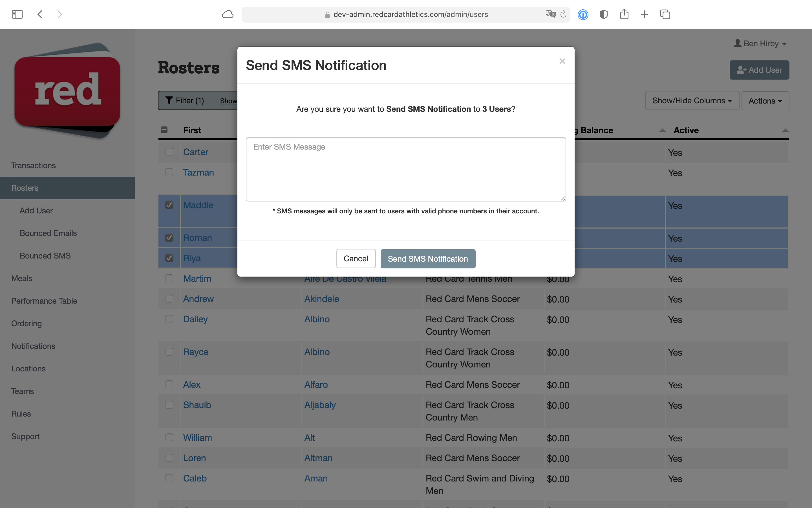The width and height of the screenshot is (812, 508).
Task: Click the privacy shield icon
Action: [603, 14]
